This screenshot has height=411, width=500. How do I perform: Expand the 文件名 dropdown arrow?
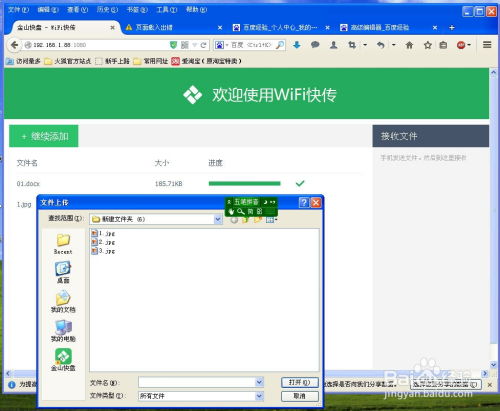259,382
